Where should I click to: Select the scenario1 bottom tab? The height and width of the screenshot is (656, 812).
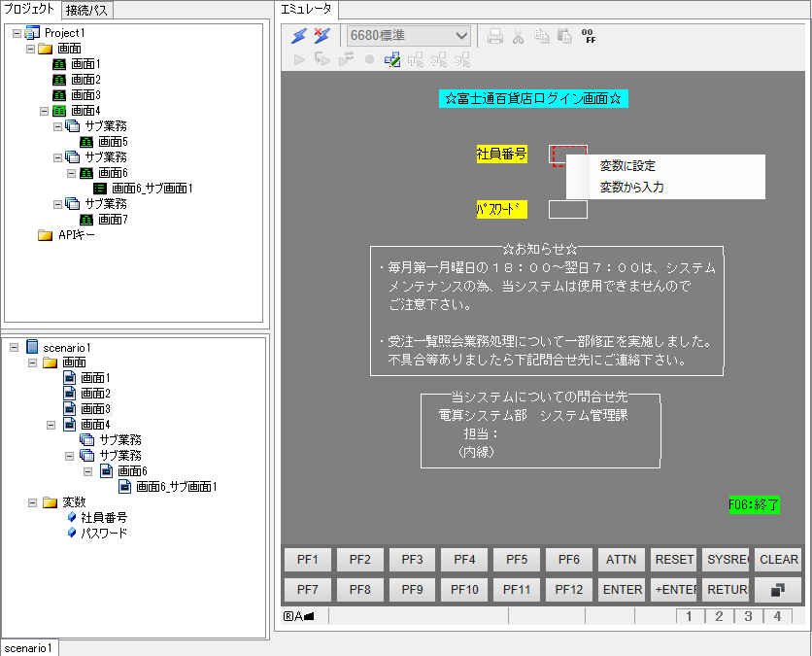point(28,648)
